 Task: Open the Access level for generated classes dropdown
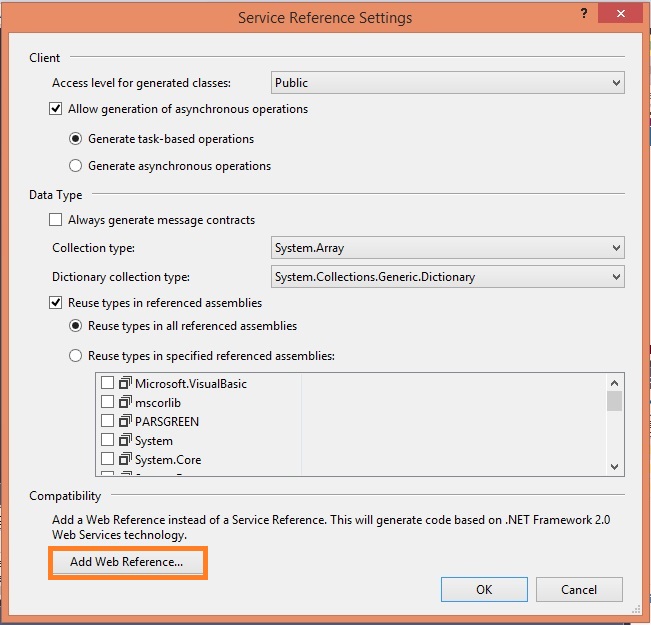[447, 83]
